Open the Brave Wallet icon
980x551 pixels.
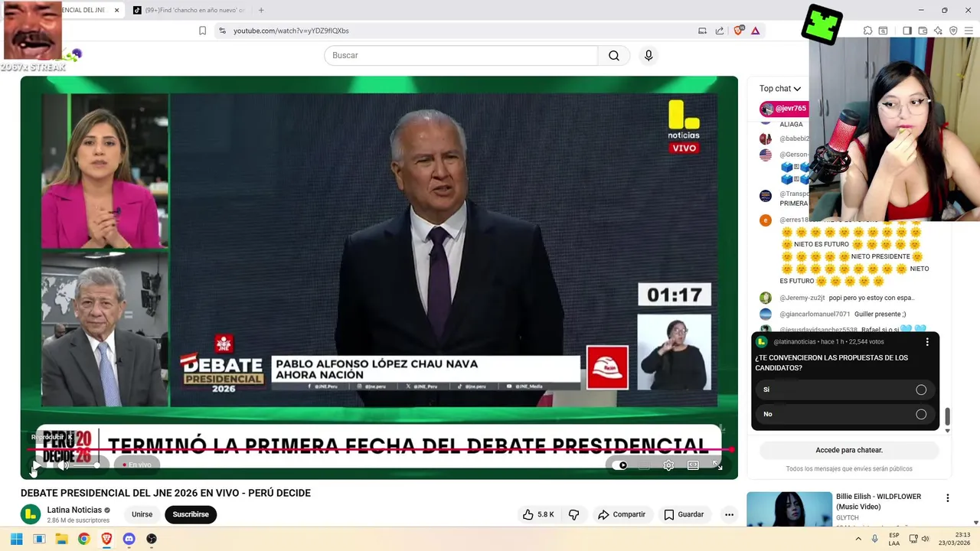point(923,31)
